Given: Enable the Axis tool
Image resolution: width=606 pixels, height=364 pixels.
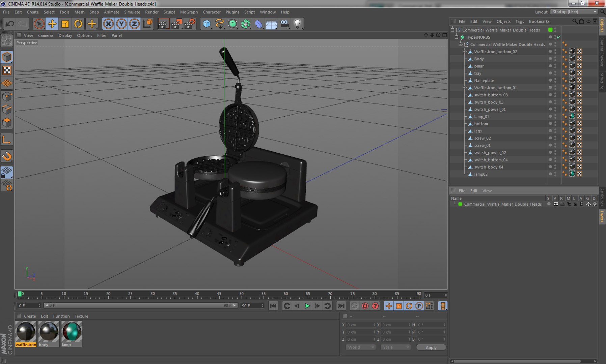Looking at the screenshot, I should (7, 140).
